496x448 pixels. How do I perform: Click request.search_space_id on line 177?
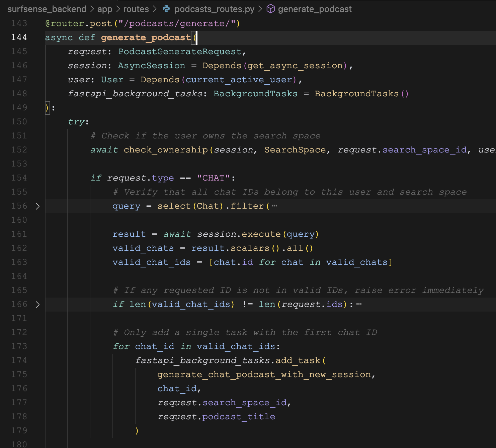click(222, 403)
